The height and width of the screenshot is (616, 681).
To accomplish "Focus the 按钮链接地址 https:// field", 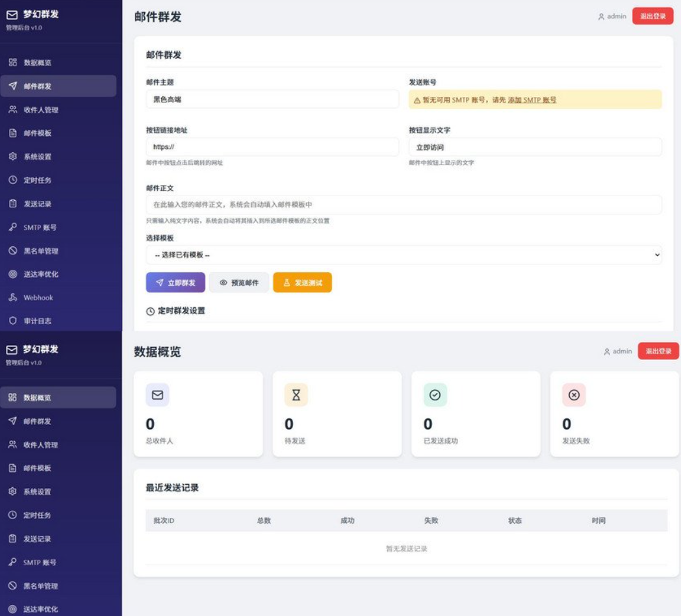I will [272, 147].
